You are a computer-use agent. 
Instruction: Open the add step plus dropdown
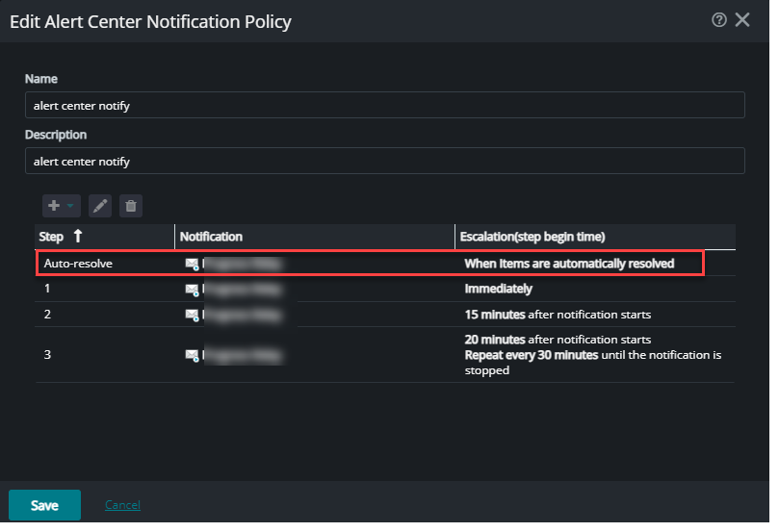pos(62,206)
